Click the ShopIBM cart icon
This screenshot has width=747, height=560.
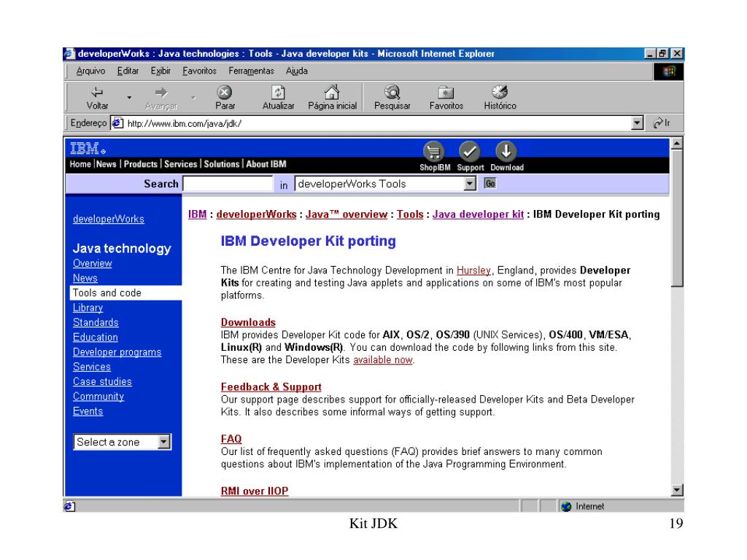434,152
